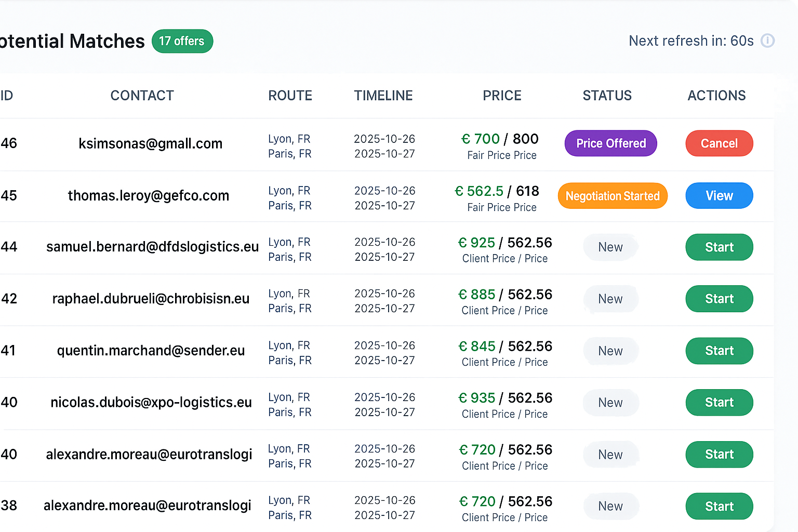Start negotiation with samuel.bernard@dfdslogistics.eu
This screenshot has width=798, height=532.
click(719, 247)
